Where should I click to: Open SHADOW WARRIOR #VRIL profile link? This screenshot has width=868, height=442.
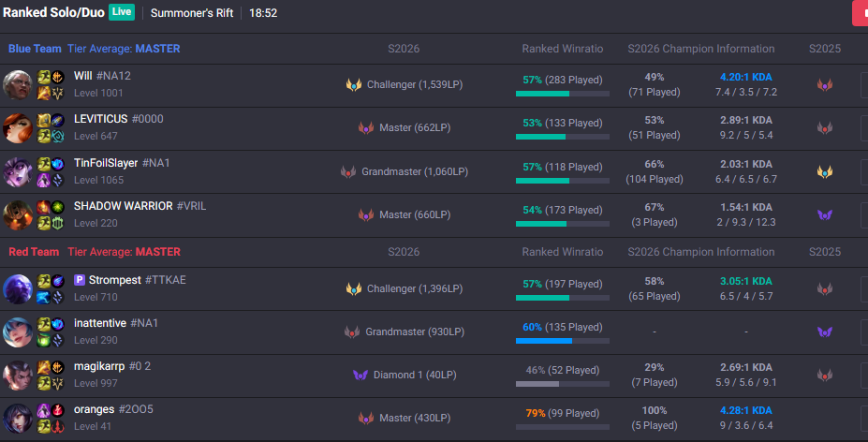[x=140, y=206]
